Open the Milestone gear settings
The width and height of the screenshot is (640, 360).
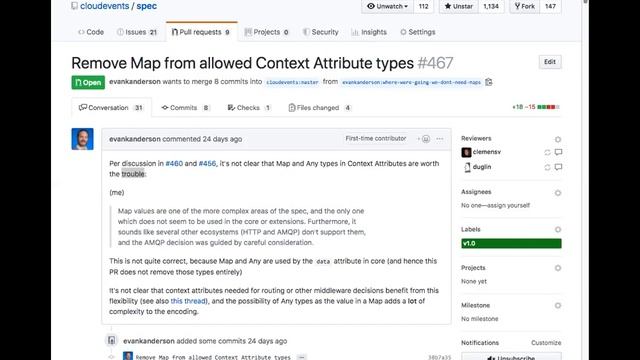click(x=558, y=306)
